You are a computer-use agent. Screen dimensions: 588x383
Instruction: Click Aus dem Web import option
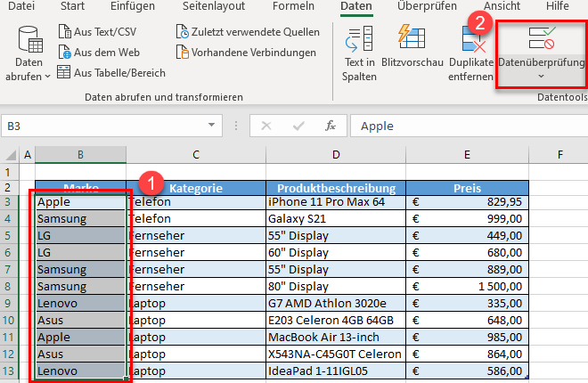[x=99, y=52]
